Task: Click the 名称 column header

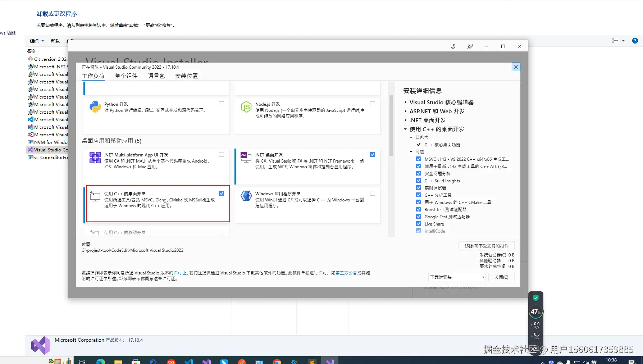Action: click(x=31, y=51)
